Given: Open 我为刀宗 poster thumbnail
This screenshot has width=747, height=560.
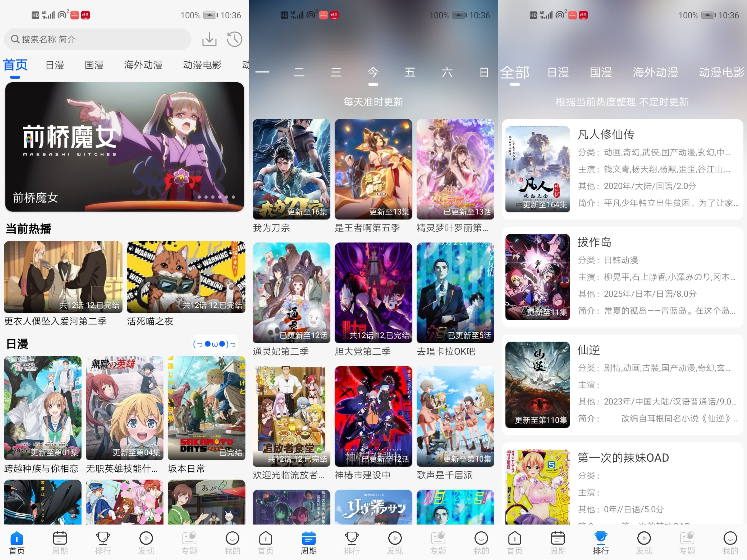Looking at the screenshot, I should click(x=291, y=169).
